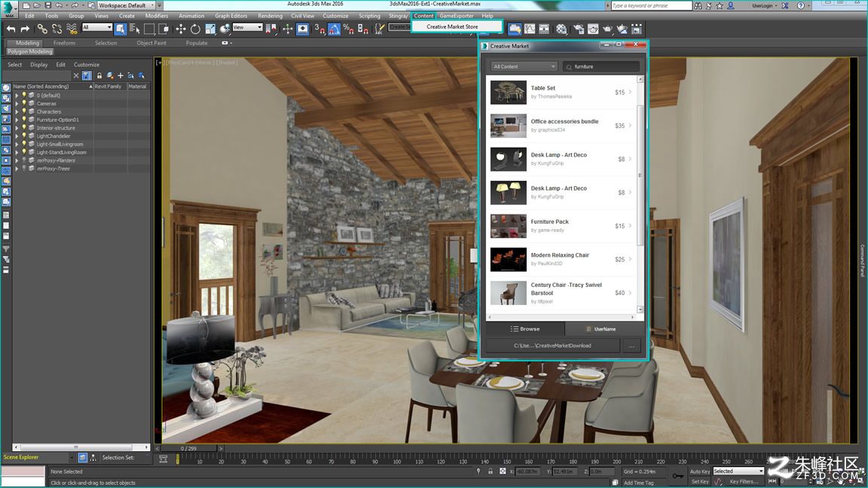This screenshot has height=488, width=868.
Task: Toggle light bulb visibility of Interior-structure layer
Action: (24, 128)
